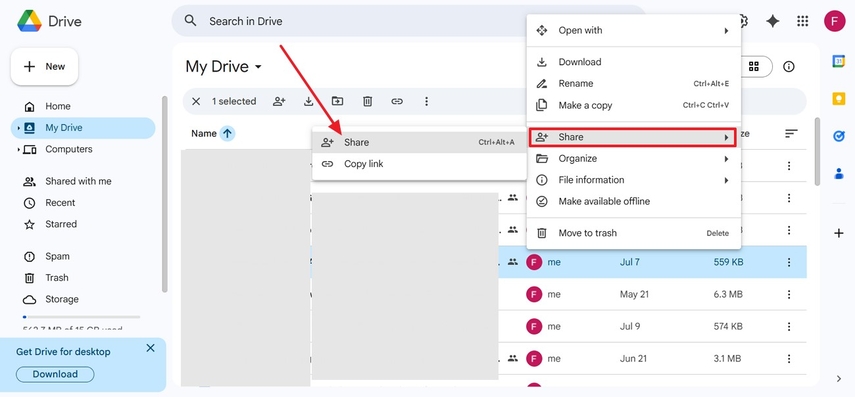Open Contacts in the side panel

(839, 173)
